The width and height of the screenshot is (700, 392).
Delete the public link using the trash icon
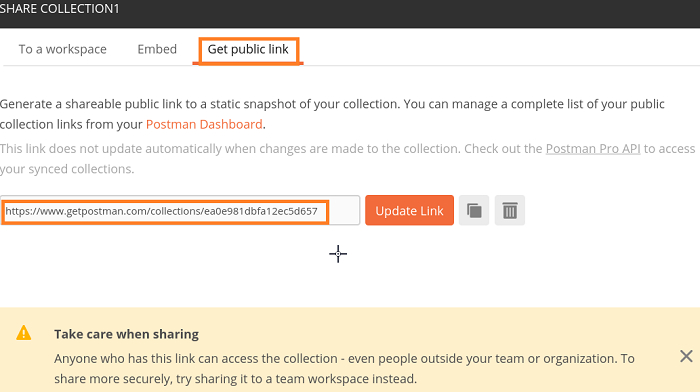(509, 210)
